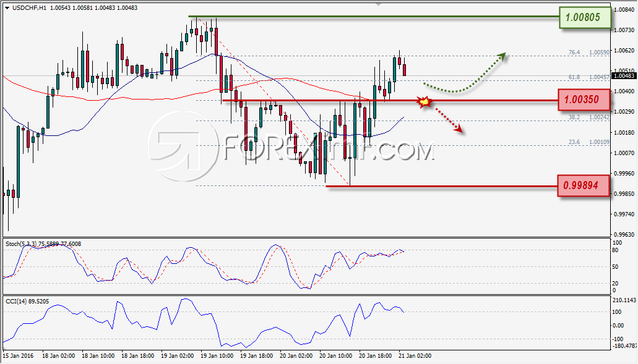Click the 20 Jan 02:00 time label
The width and height of the screenshot is (638, 364).
(x=296, y=355)
